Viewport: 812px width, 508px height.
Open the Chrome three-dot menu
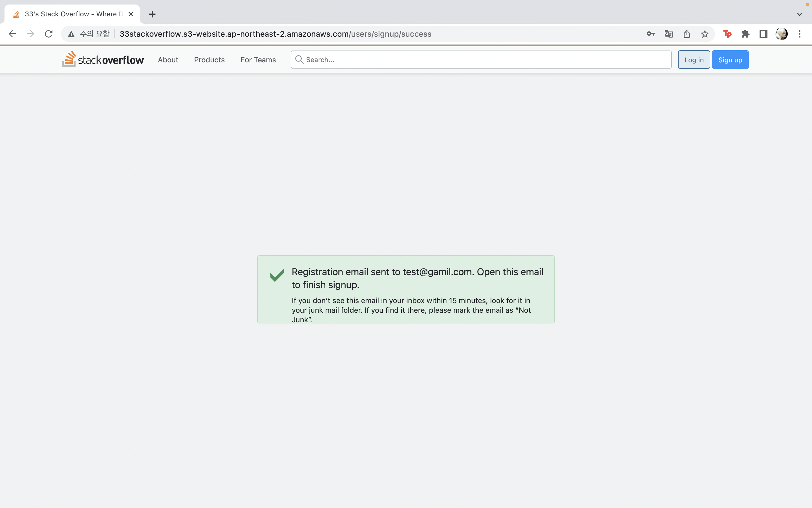800,34
